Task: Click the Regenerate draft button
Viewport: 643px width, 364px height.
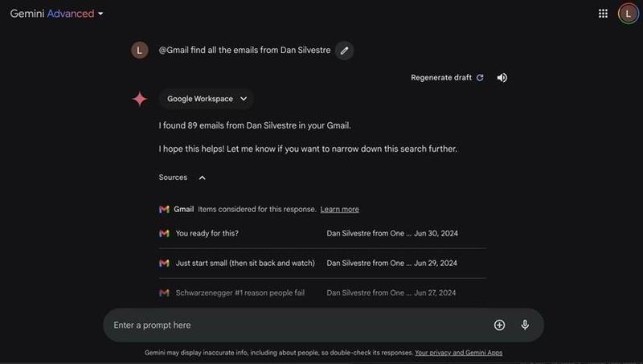Action: [447, 78]
